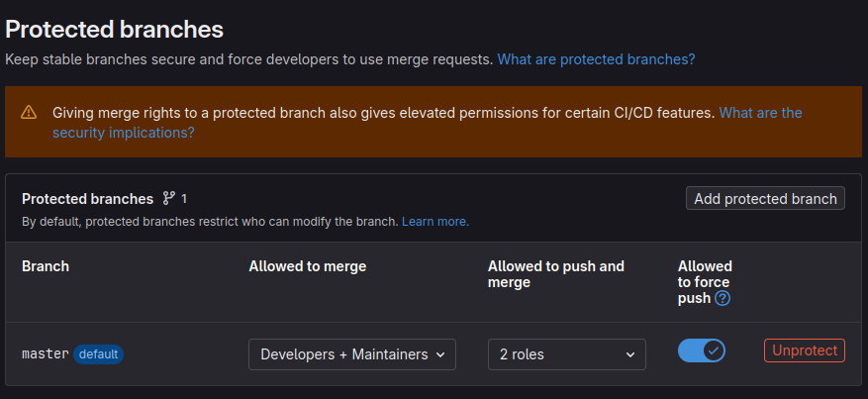
Task: Click the Allowed to merge column header
Action: pos(307,266)
